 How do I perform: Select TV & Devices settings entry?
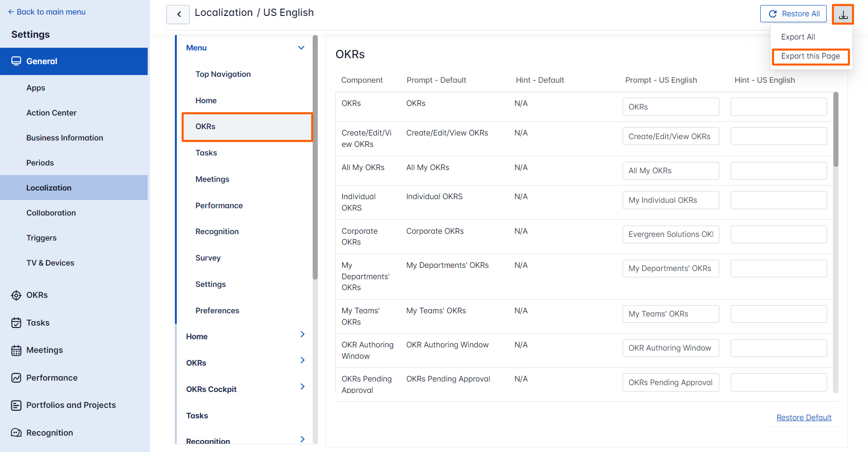point(50,262)
